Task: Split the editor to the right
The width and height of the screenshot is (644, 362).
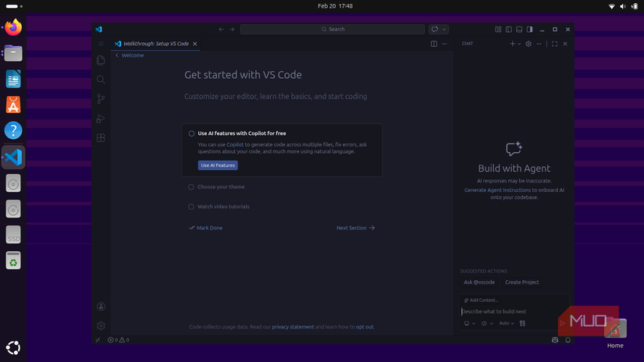Action: 434,44
